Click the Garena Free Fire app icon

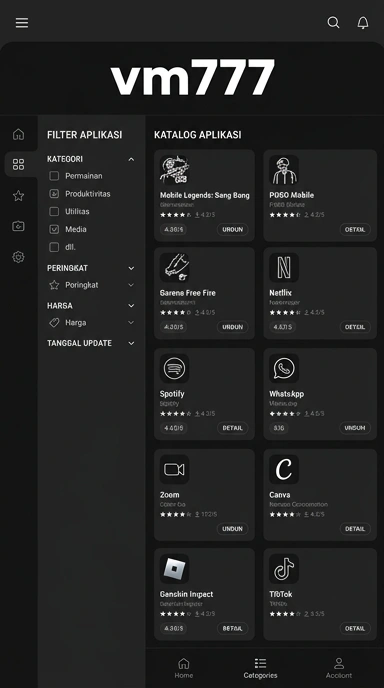(174, 267)
